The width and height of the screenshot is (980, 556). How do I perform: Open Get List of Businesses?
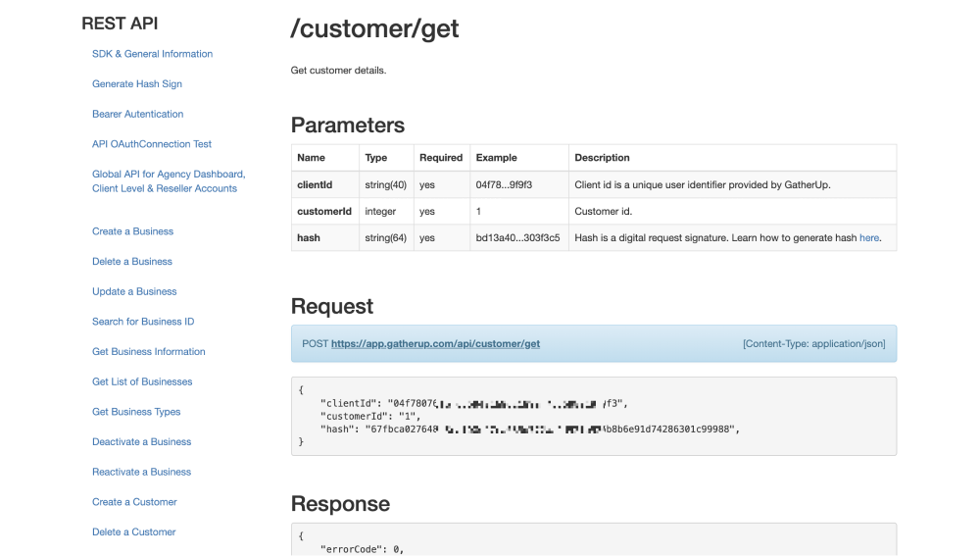point(142,381)
